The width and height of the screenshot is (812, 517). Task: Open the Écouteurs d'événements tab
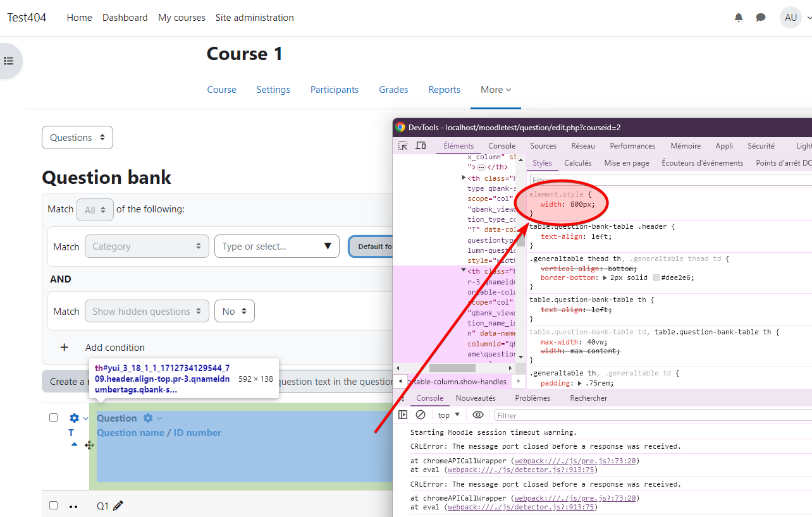[702, 163]
